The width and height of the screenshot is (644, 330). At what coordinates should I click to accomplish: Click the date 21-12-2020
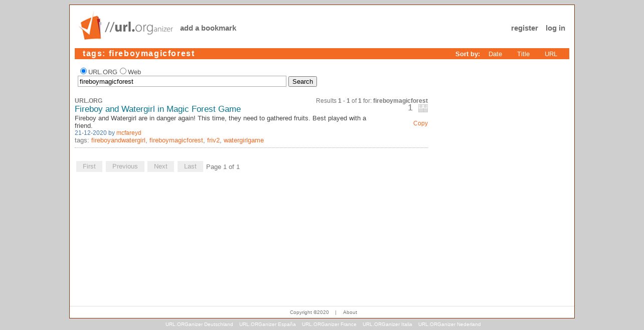point(91,133)
